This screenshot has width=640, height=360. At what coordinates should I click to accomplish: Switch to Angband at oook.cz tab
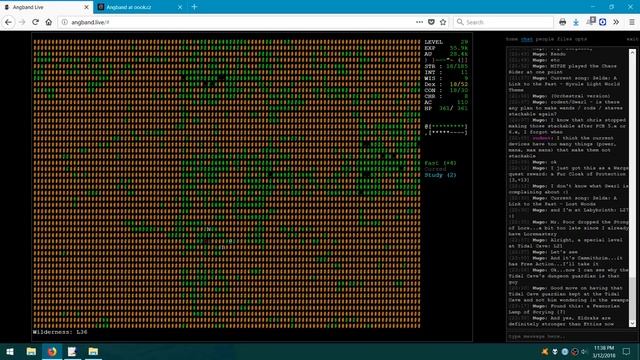click(140, 7)
